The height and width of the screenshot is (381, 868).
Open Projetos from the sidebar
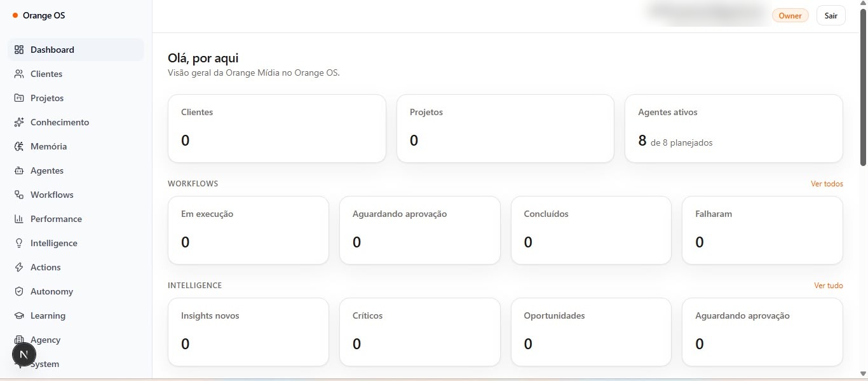(76, 98)
